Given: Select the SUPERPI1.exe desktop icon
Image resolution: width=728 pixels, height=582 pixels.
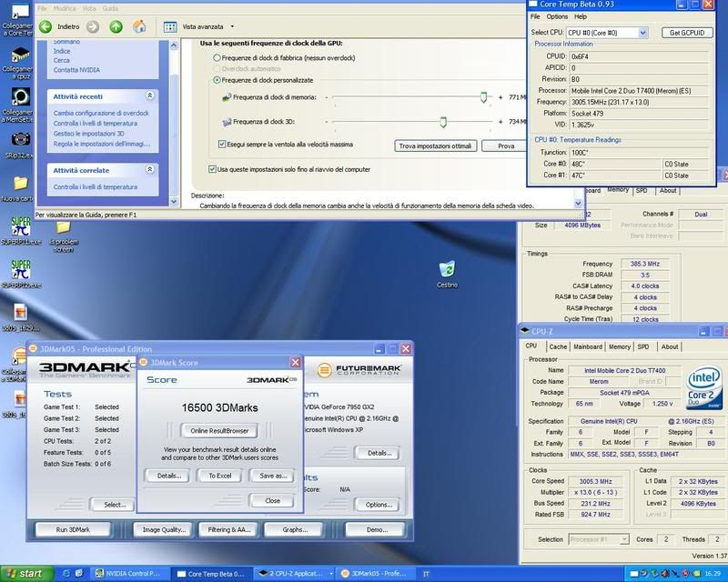Looking at the screenshot, I should point(20,231).
